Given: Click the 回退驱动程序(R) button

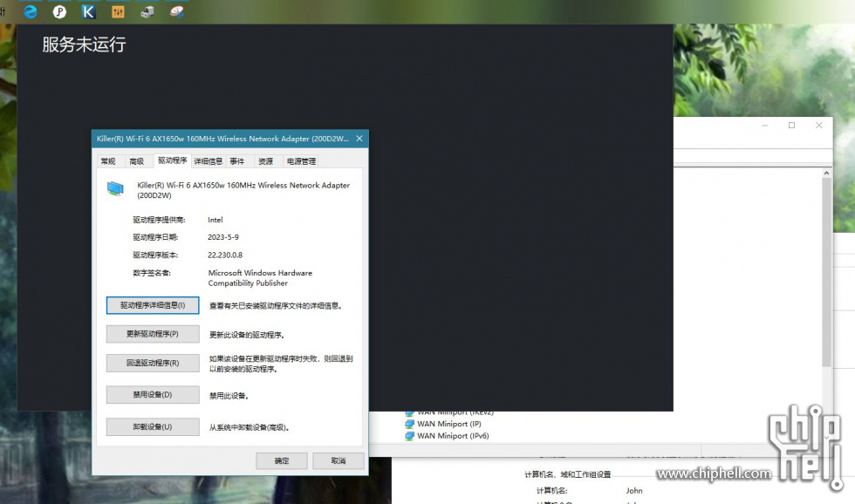Looking at the screenshot, I should (x=153, y=363).
